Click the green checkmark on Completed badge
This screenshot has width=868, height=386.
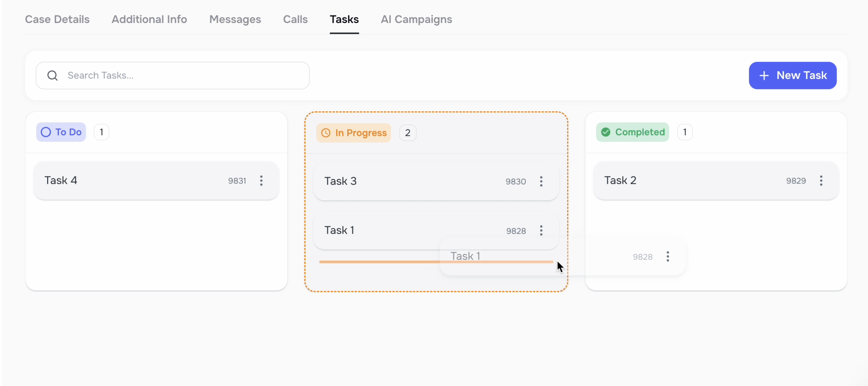point(606,132)
